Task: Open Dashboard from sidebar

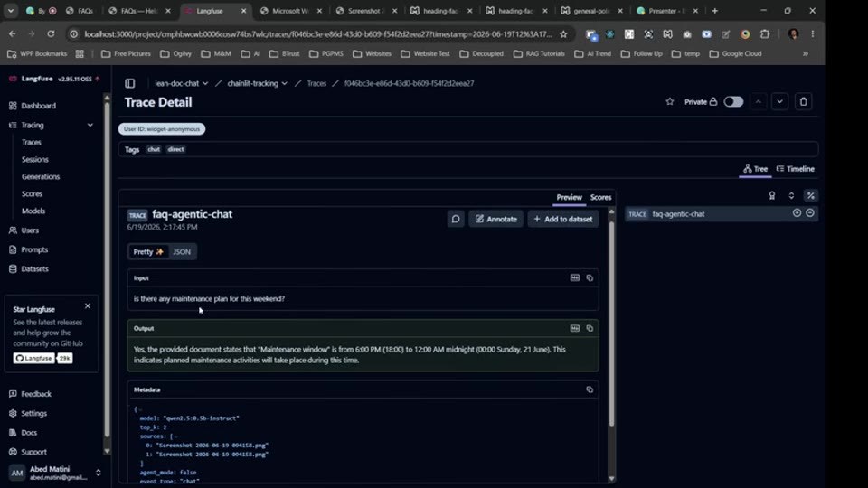Action: point(38,106)
